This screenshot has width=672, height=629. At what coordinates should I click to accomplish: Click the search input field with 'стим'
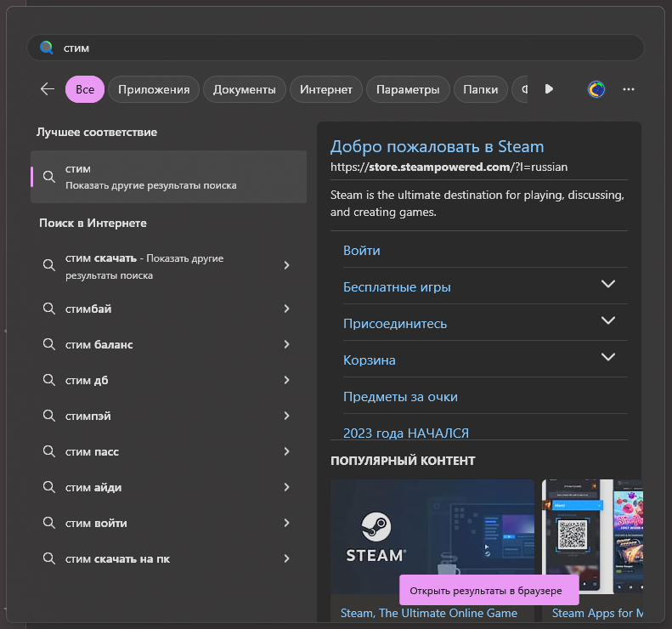click(x=335, y=48)
